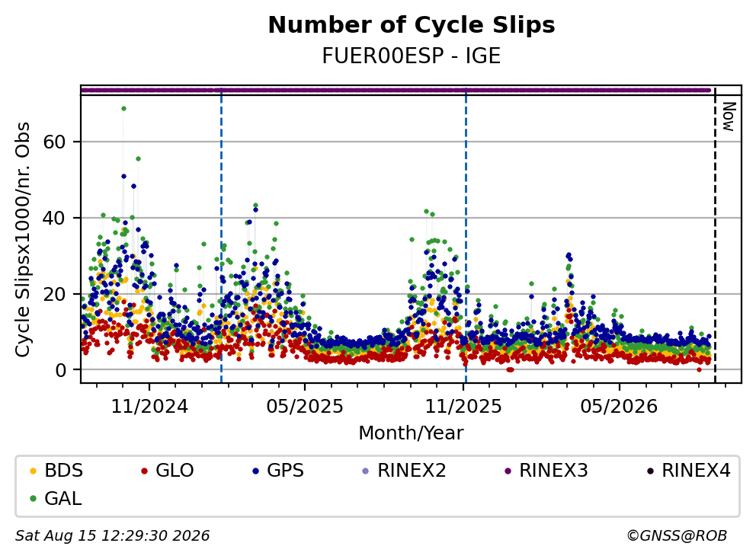Click the GAL legend entry
The image size is (756, 559).
[x=56, y=498]
